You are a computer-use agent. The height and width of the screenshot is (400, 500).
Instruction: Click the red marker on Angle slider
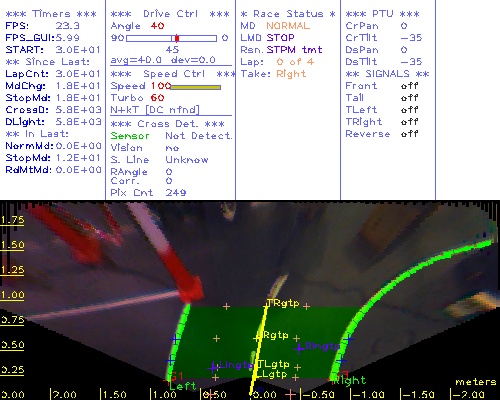[177, 38]
